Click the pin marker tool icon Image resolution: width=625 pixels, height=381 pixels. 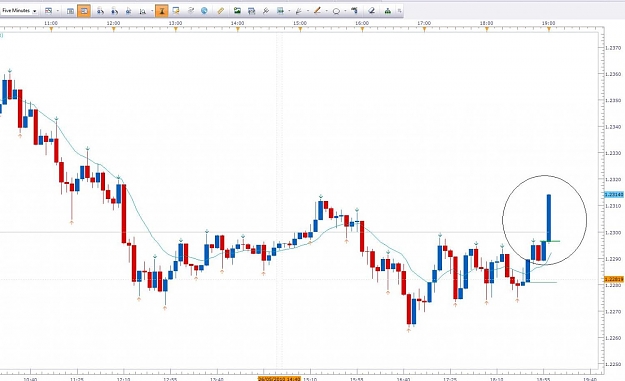tap(265, 11)
